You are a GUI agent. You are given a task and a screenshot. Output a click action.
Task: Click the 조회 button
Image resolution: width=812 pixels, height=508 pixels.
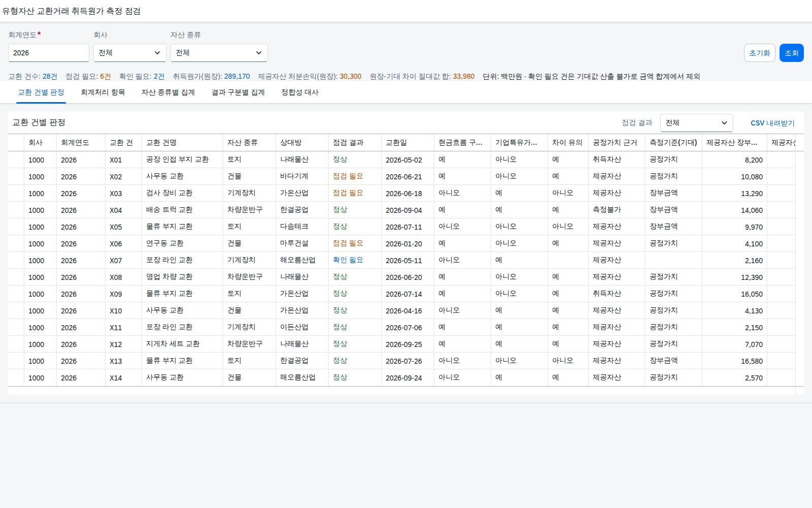click(792, 53)
